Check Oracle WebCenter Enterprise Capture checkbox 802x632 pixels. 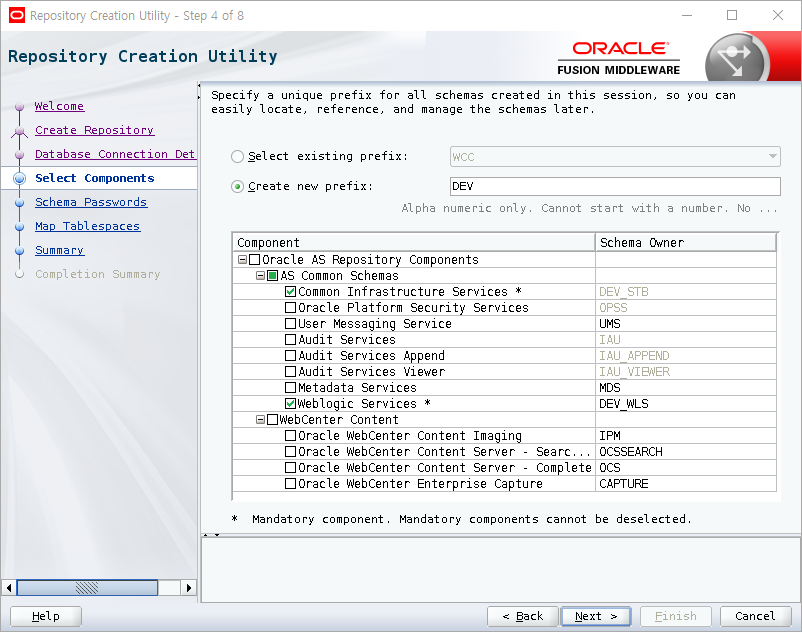click(x=291, y=483)
